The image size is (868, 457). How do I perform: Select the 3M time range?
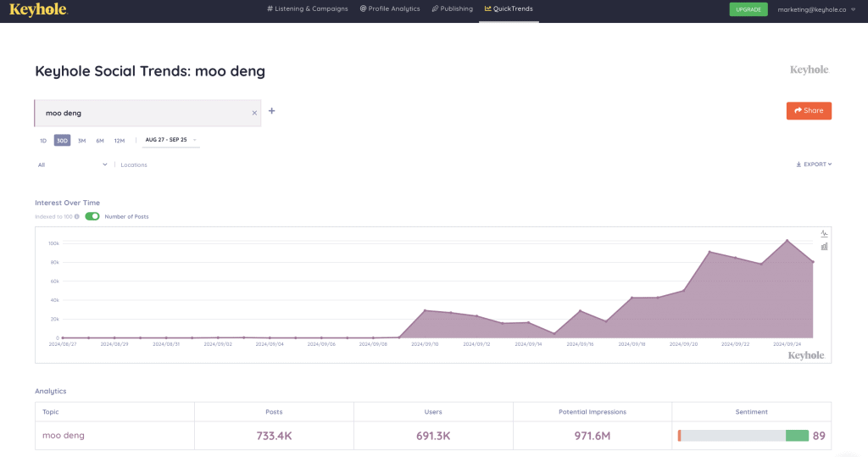(x=82, y=141)
